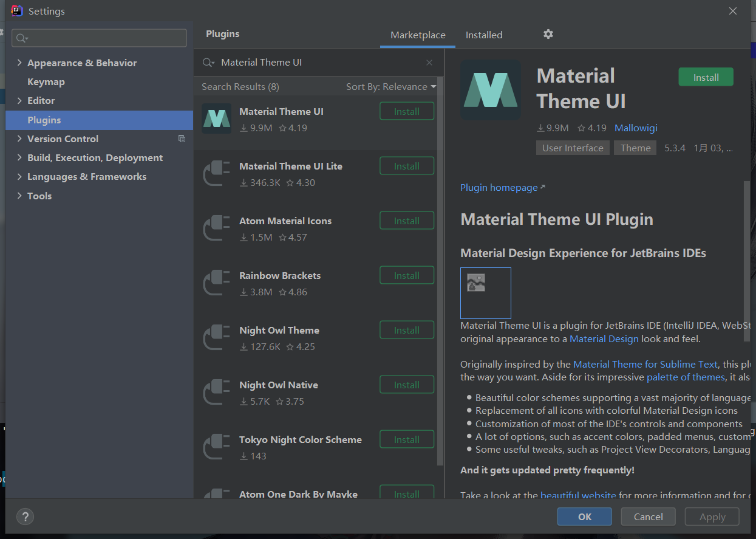The height and width of the screenshot is (539, 756).
Task: Select the Night Owl Native plugin name
Action: tap(279, 385)
